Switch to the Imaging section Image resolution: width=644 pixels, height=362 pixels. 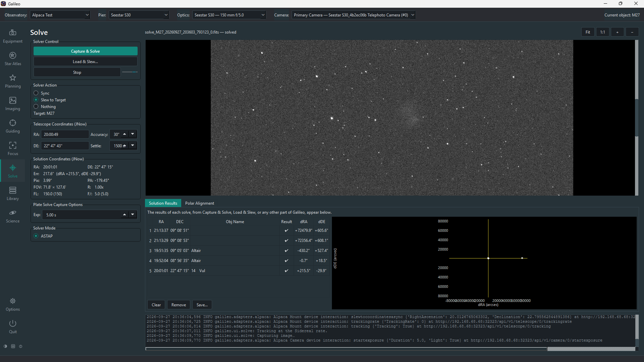(13, 104)
